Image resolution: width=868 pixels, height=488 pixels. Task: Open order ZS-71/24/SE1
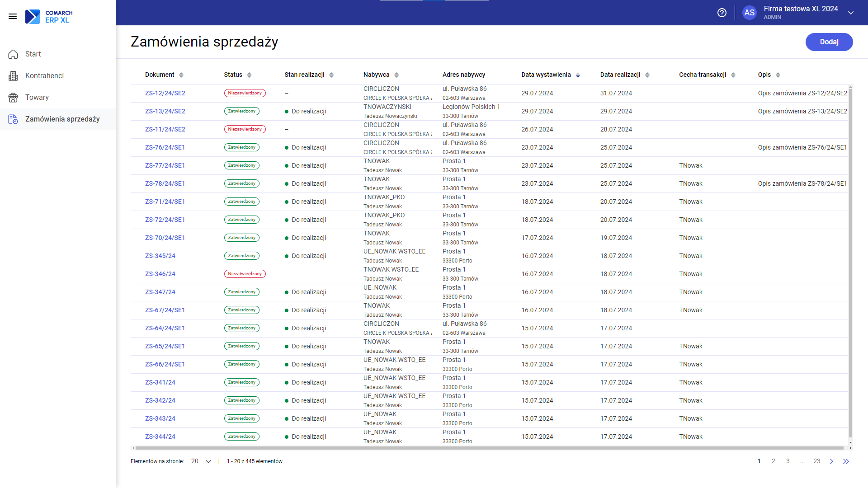tap(165, 202)
